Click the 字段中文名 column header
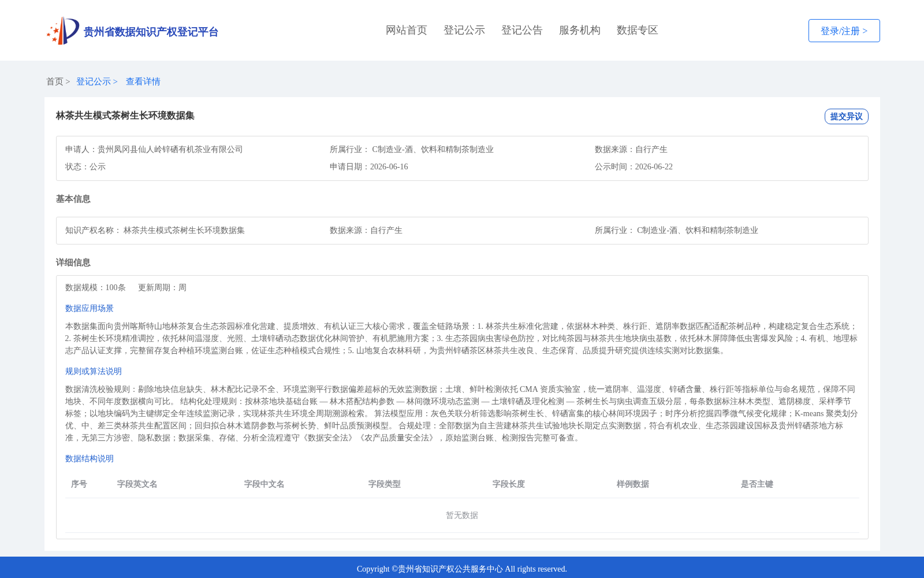Image resolution: width=924 pixels, height=578 pixels. [264, 484]
